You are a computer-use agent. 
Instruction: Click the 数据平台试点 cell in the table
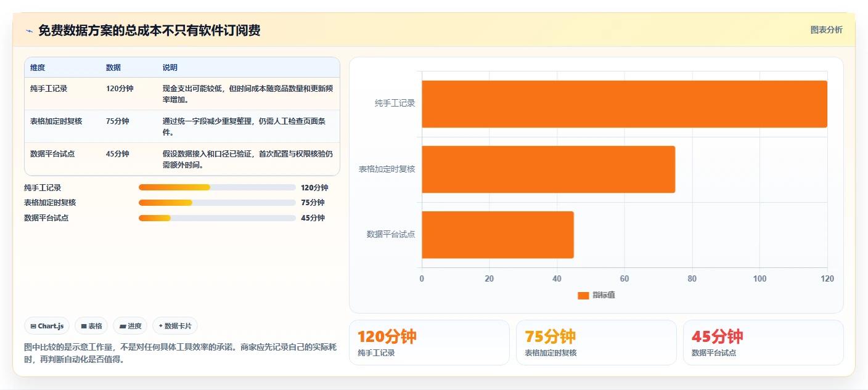52,154
